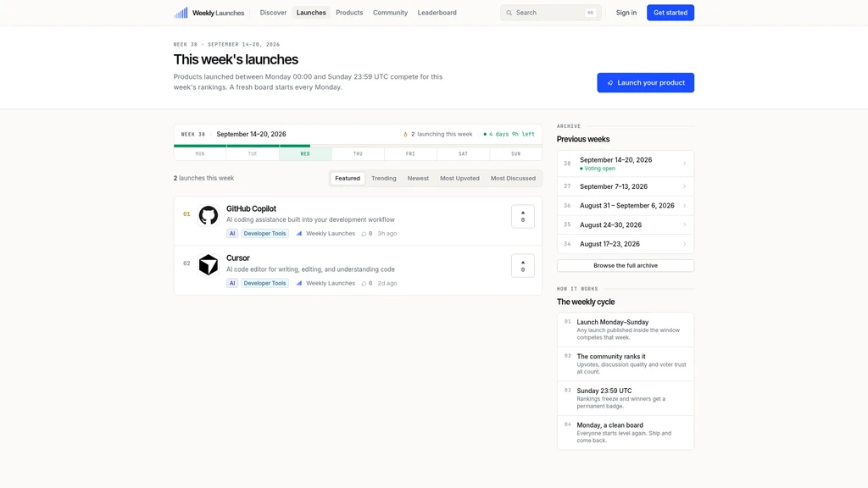Viewport: 868px width, 488px height.
Task: Select WED in the week day strip
Action: pyautogui.click(x=305, y=154)
